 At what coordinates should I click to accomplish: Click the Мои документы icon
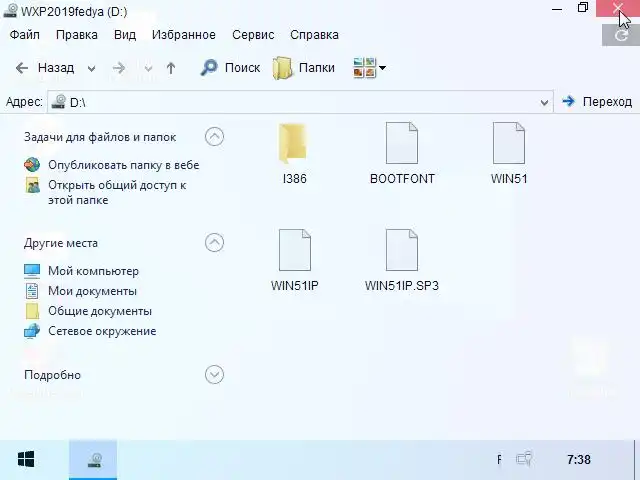click(32, 291)
